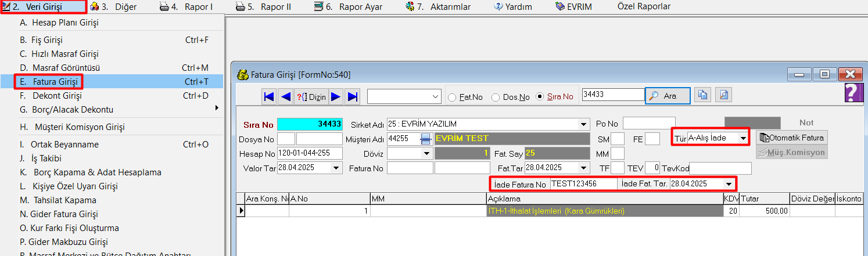The height and width of the screenshot is (256, 868).
Task: Jump to the last record
Action: (352, 97)
